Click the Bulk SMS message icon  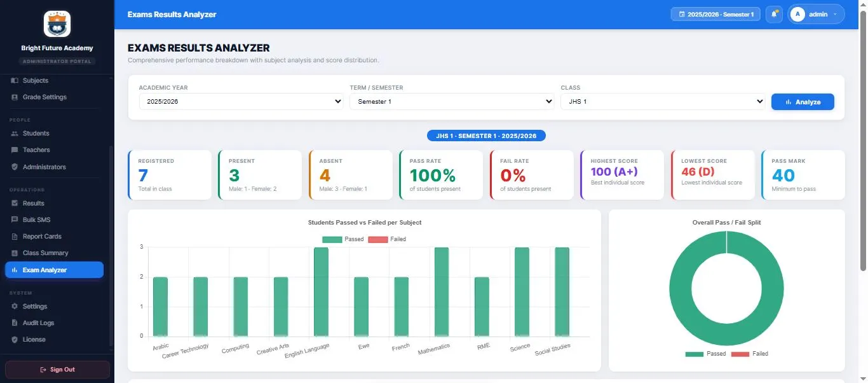pos(15,220)
